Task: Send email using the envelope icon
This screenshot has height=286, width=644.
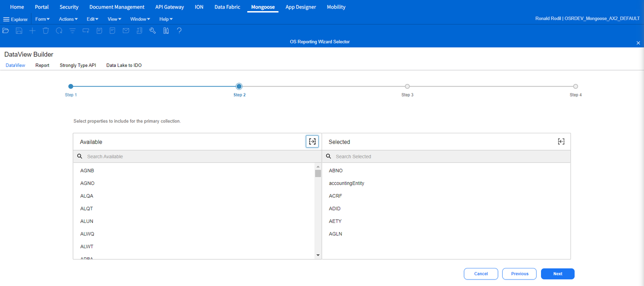Action: pyautogui.click(x=126, y=30)
